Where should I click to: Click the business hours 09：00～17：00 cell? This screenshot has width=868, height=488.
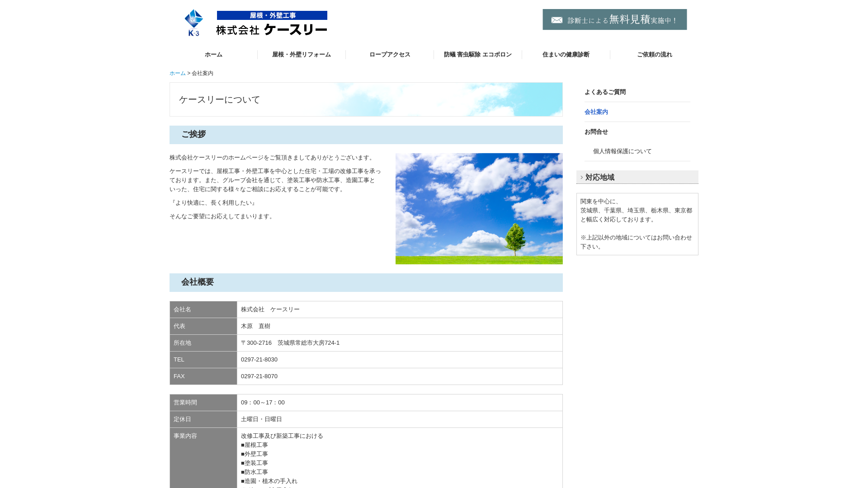tap(400, 403)
